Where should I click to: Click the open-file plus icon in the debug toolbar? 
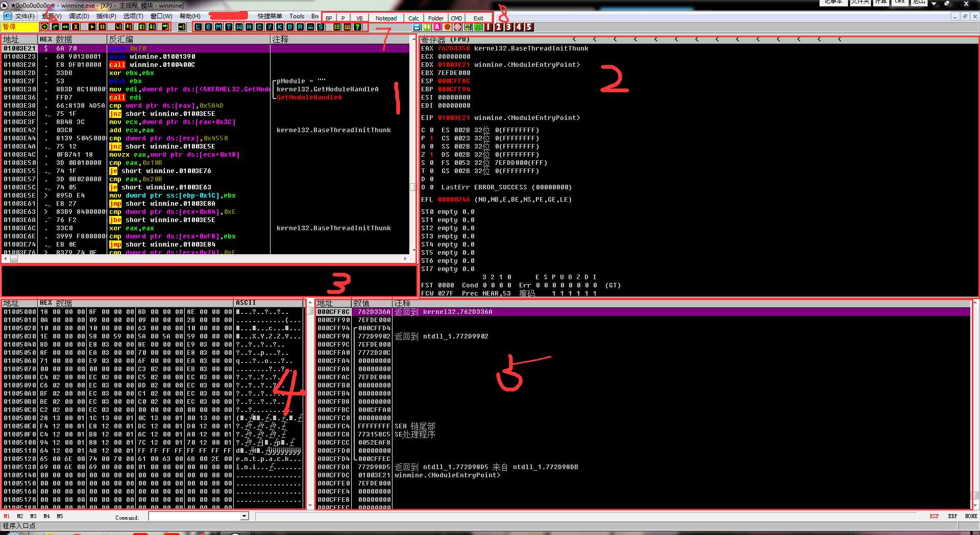[44, 27]
